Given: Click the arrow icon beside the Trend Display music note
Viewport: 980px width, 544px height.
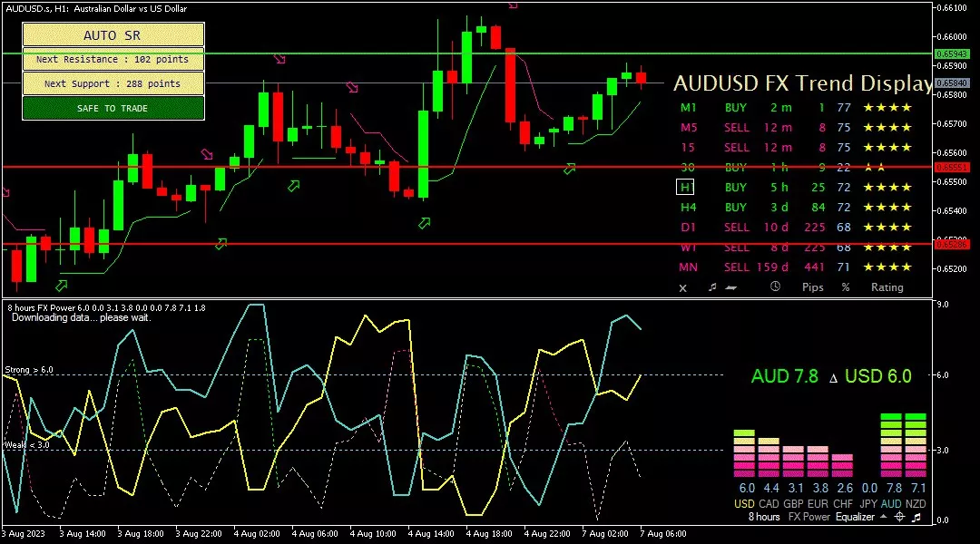Looking at the screenshot, I should point(730,288).
